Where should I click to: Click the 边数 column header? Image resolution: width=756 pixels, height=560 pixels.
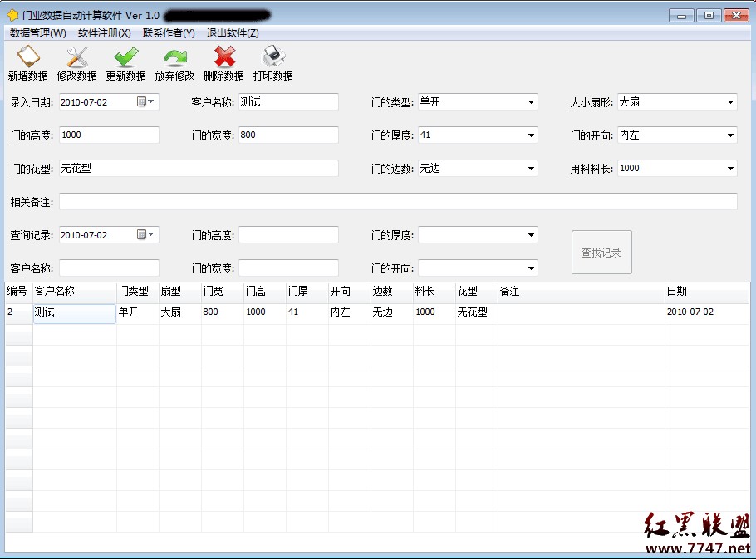[392, 292]
